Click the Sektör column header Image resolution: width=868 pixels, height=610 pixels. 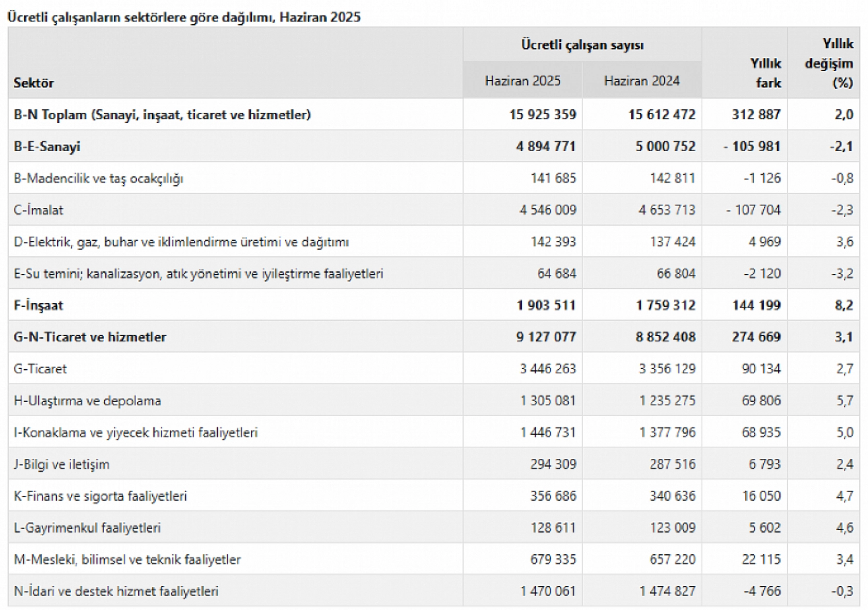(x=34, y=83)
